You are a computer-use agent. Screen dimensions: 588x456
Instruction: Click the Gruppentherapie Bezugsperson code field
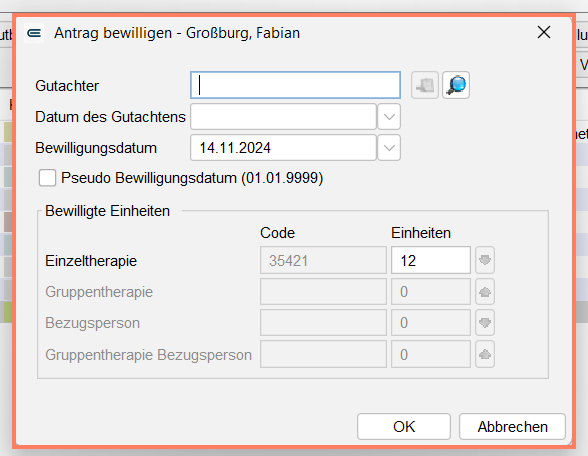(323, 354)
